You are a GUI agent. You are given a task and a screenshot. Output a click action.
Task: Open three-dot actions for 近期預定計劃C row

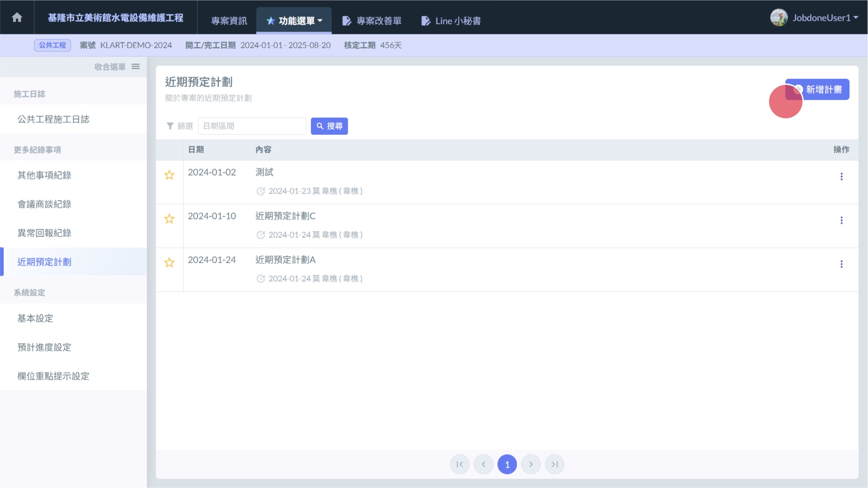pos(841,220)
